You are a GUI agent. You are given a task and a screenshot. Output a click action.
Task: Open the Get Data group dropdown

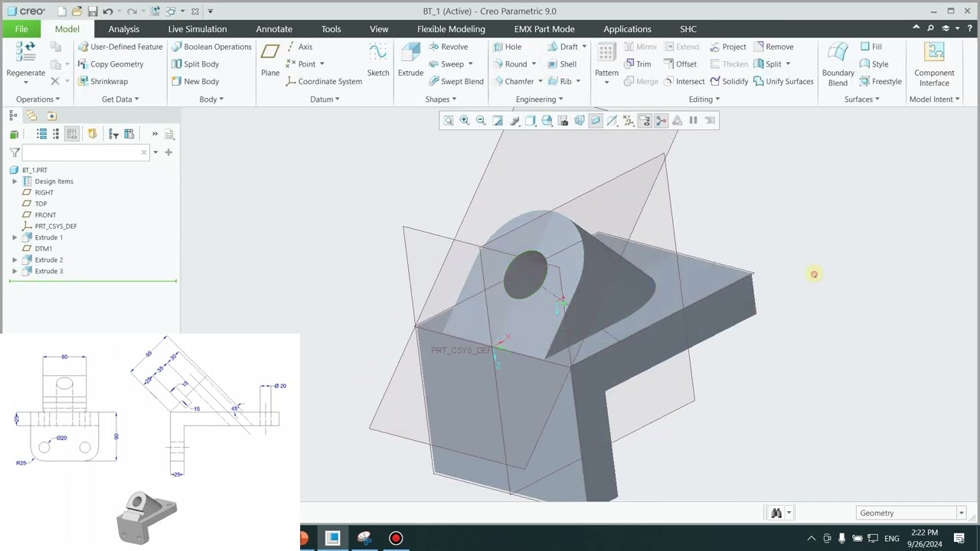point(120,99)
